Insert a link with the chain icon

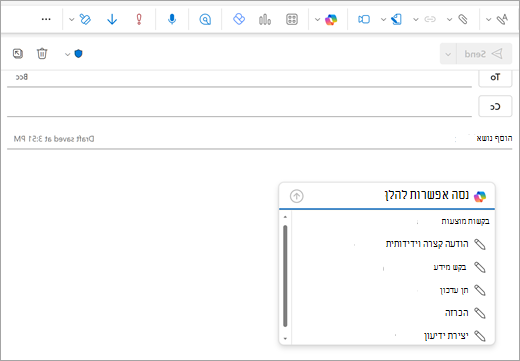click(430, 19)
